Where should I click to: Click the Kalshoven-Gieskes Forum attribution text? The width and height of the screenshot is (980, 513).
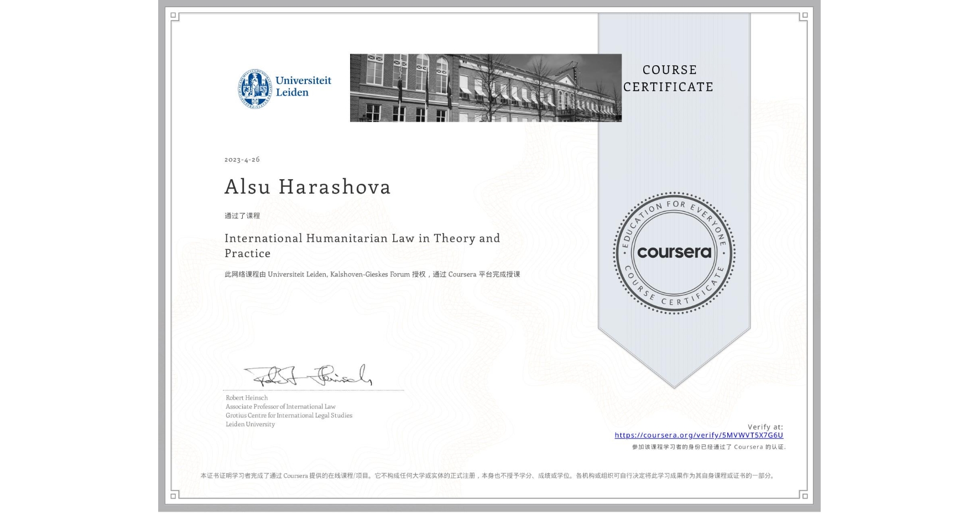click(373, 273)
